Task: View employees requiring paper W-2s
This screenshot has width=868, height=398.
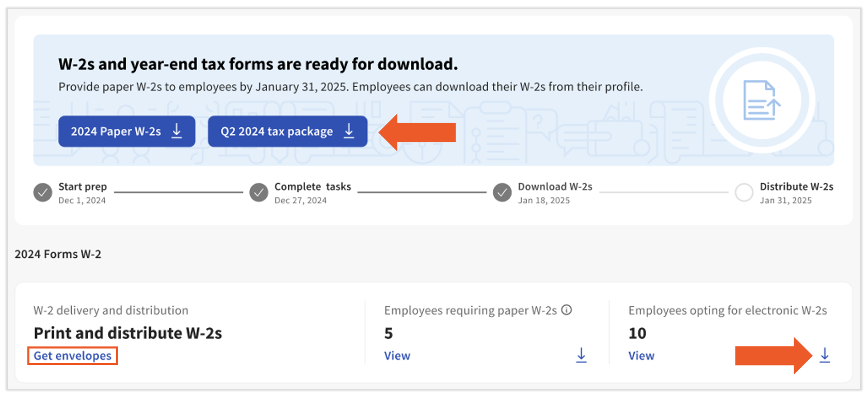Action: (x=397, y=356)
